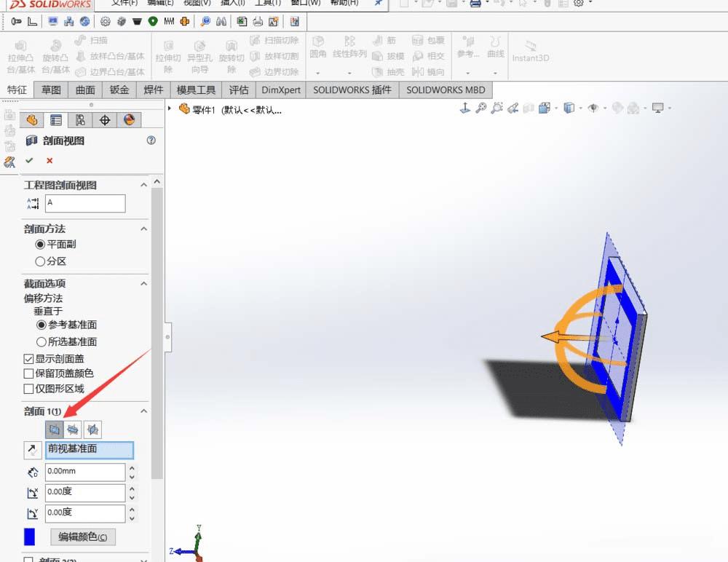Screen dimensions: 728x562
Task: Collapse the 剖面方法 section
Action: coord(143,229)
